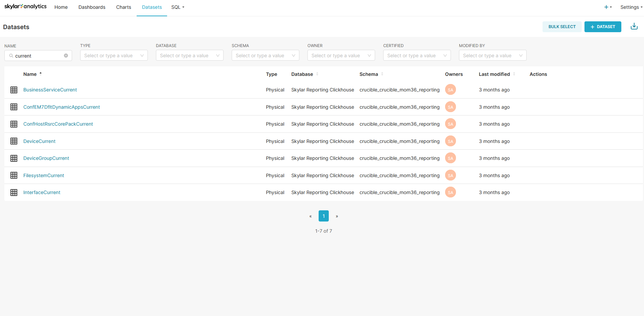Open the Charts tab
The height and width of the screenshot is (316, 644).
pos(123,7)
